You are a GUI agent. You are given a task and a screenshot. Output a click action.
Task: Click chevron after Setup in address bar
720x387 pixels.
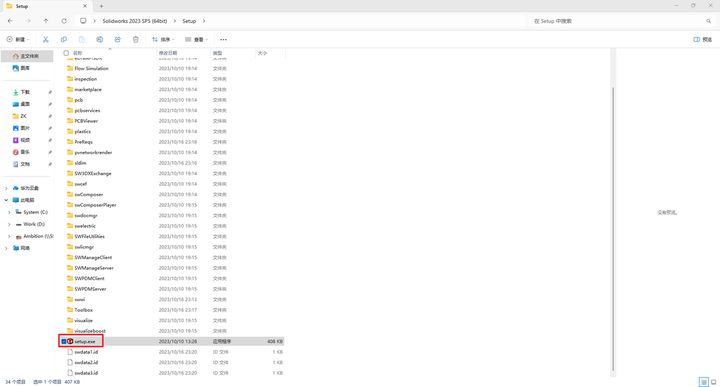pos(204,21)
